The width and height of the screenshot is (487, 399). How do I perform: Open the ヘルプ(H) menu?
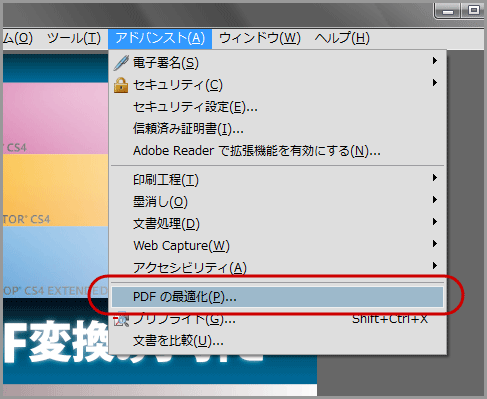click(x=342, y=38)
